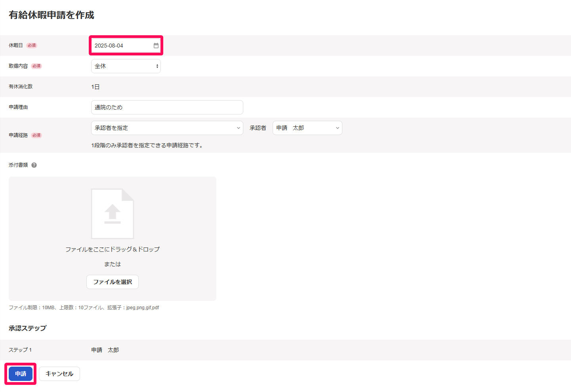
Task: Click 申請 太郎 in the ステップ 1 row
Action: 105,350
